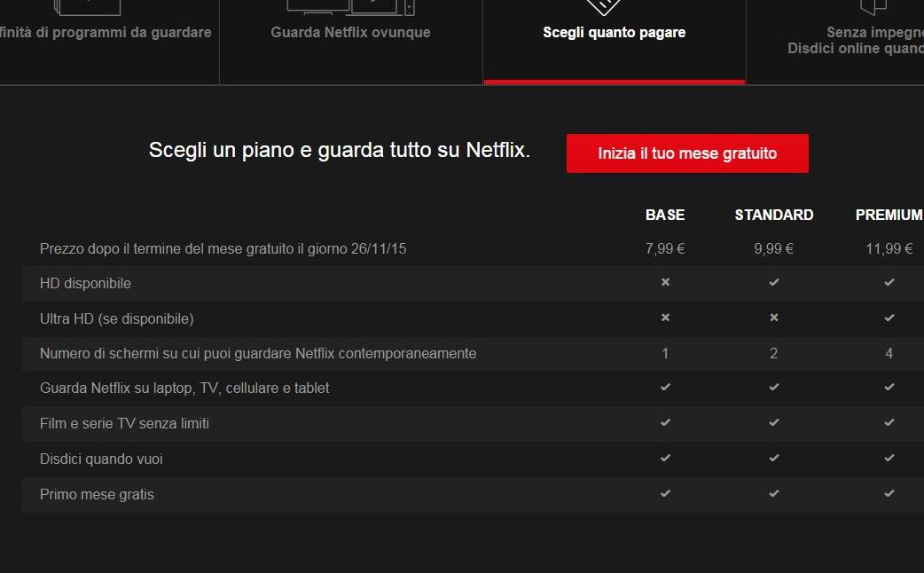Click Base checkmark for Primo mese gratis

pyautogui.click(x=665, y=493)
